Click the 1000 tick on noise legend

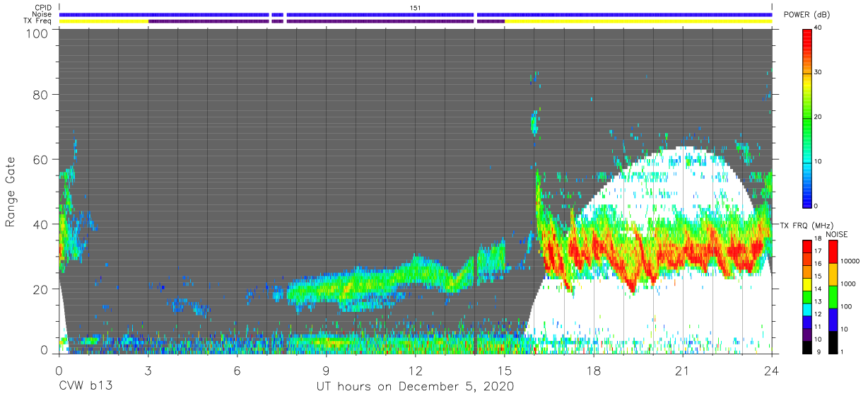pyautogui.click(x=849, y=284)
